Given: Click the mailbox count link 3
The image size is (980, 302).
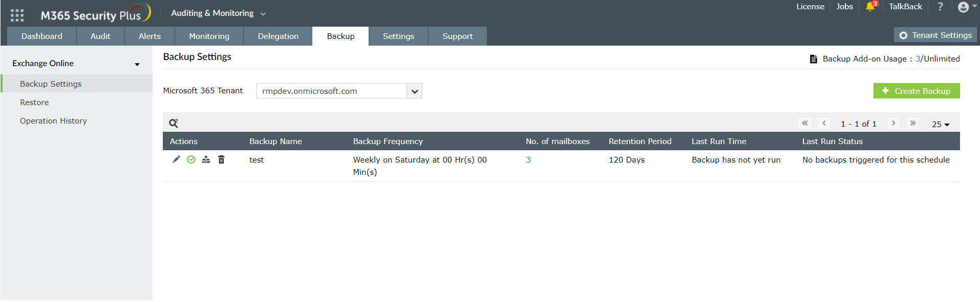Looking at the screenshot, I should pos(528,160).
